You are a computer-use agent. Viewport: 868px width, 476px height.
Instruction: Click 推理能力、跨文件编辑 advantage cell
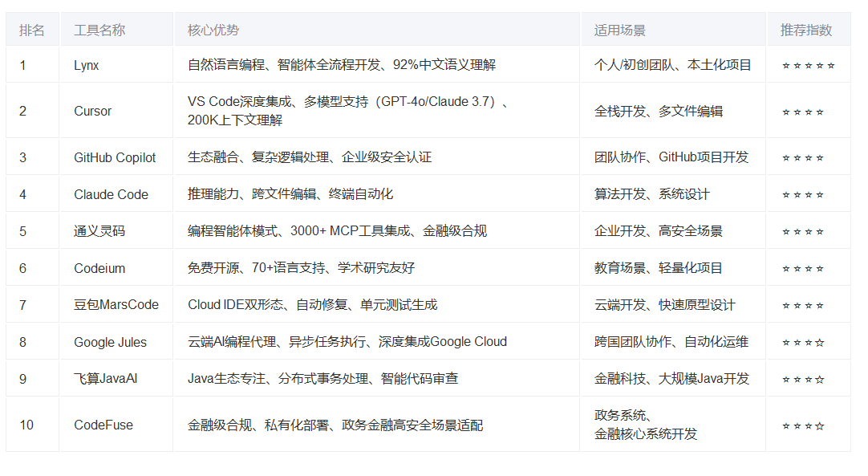coord(376,194)
